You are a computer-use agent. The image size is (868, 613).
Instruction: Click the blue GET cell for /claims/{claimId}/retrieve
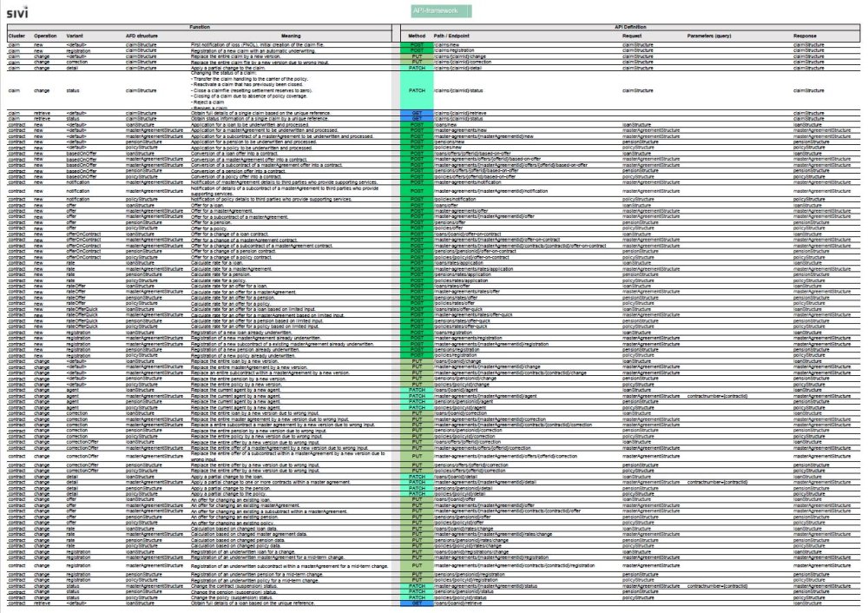click(x=417, y=113)
